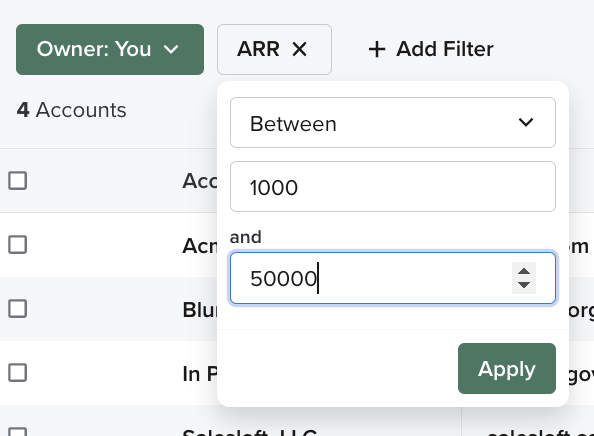Image resolution: width=594 pixels, height=436 pixels.
Task: Check the box for the Blu row
Action: point(18,309)
